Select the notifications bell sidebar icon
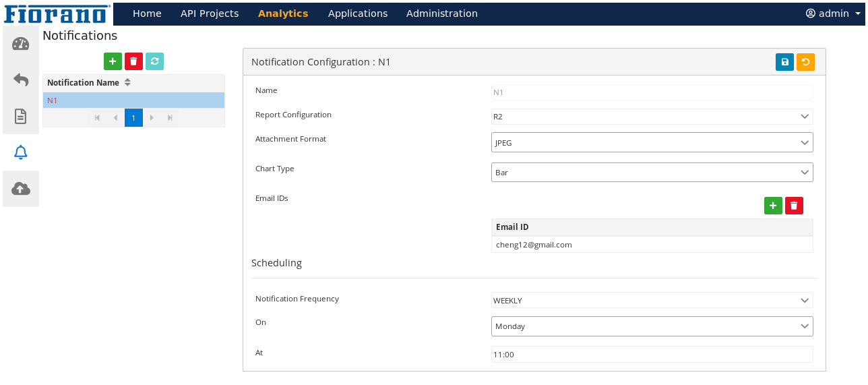 (x=21, y=152)
